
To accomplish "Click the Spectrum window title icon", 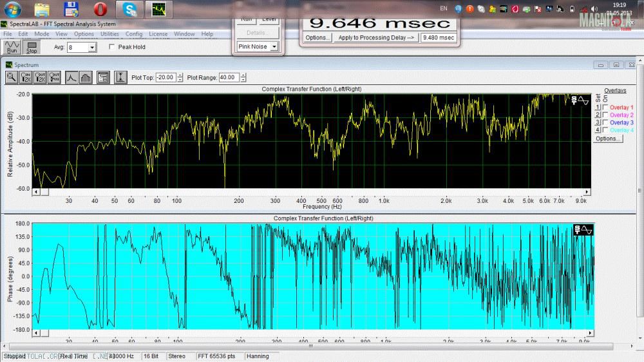I will pos(9,65).
